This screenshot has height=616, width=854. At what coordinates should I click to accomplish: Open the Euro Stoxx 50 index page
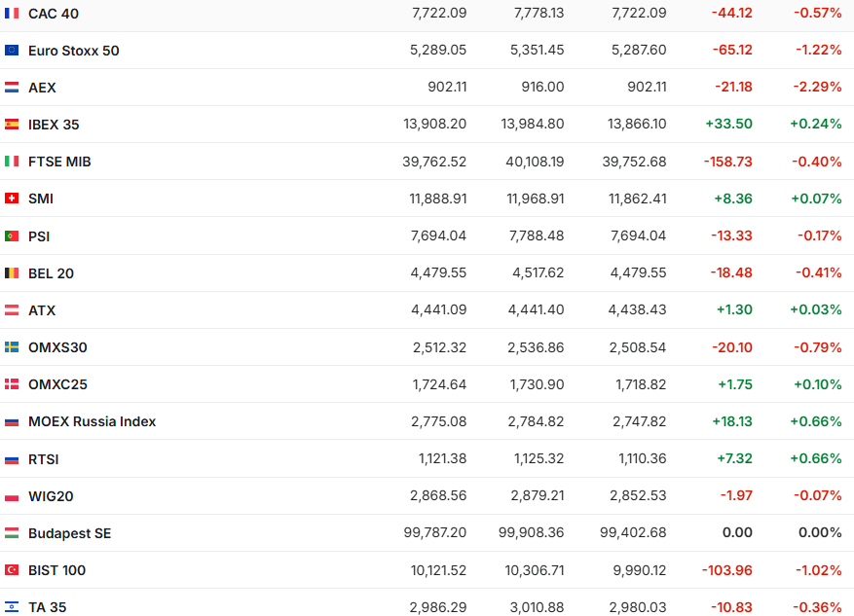pos(74,51)
